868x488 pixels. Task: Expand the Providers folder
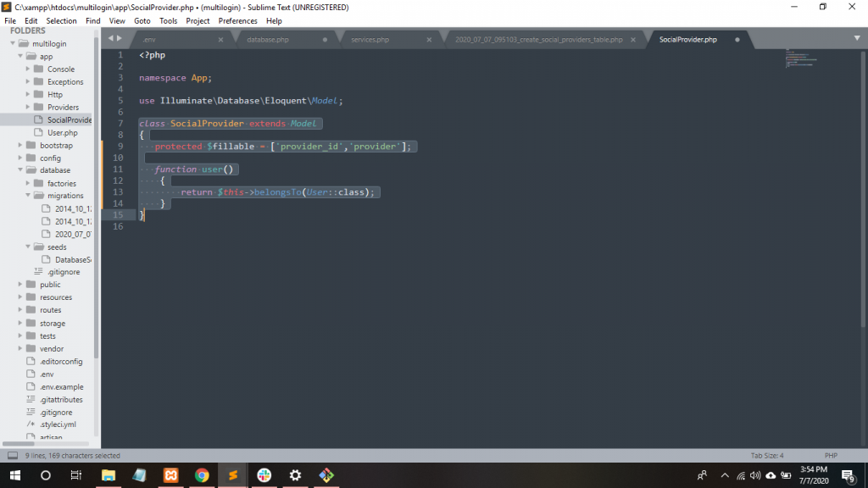(28, 107)
